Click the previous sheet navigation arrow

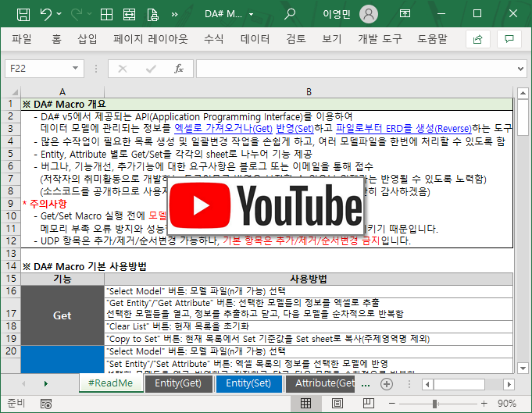click(x=23, y=384)
